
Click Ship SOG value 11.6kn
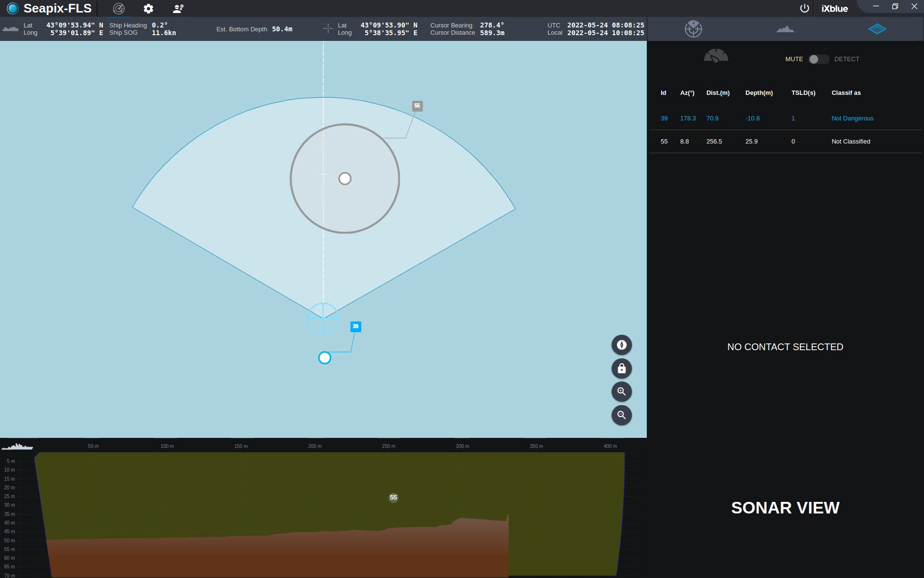pyautogui.click(x=164, y=33)
